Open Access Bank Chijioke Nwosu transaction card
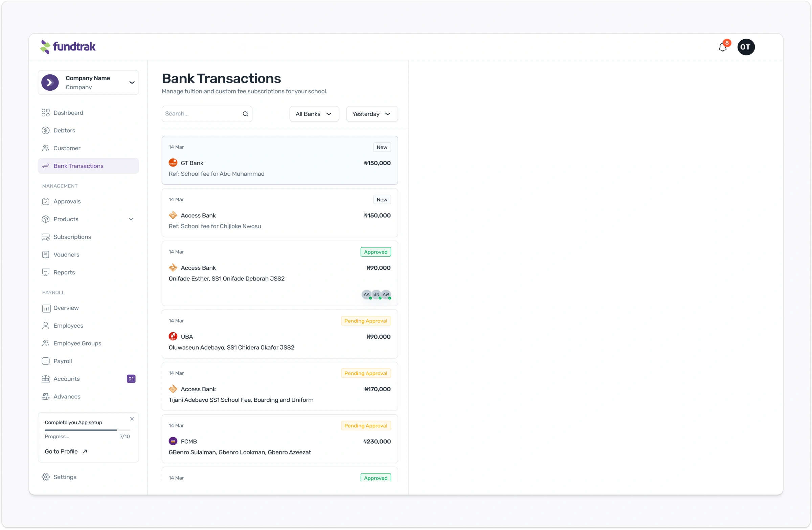Image resolution: width=812 pixels, height=530 pixels. pyautogui.click(x=280, y=213)
